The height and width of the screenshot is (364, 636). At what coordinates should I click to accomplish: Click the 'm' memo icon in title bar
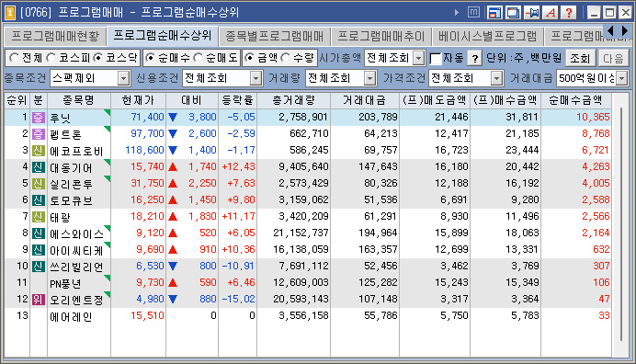pyautogui.click(x=473, y=13)
